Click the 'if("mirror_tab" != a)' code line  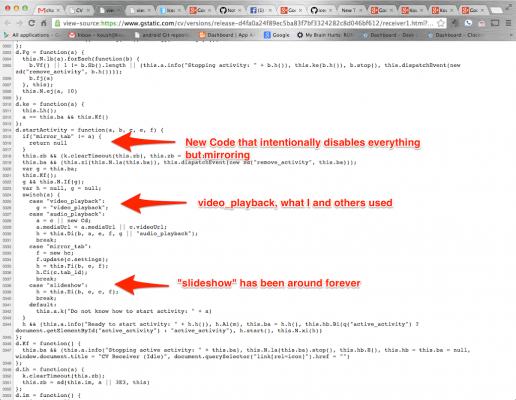pos(62,137)
